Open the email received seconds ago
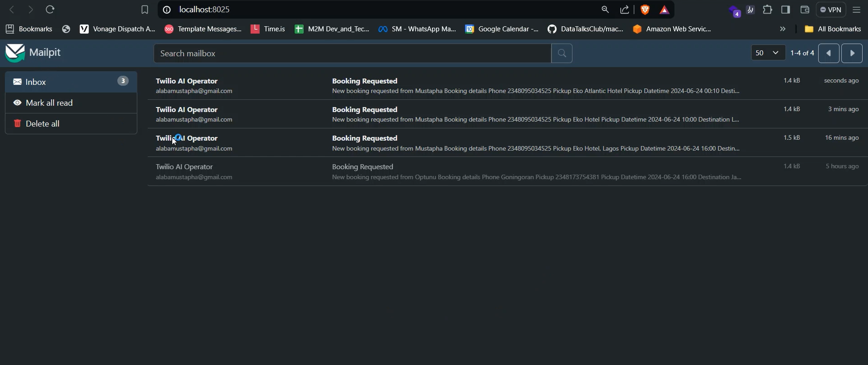The width and height of the screenshot is (868, 365). (507, 85)
